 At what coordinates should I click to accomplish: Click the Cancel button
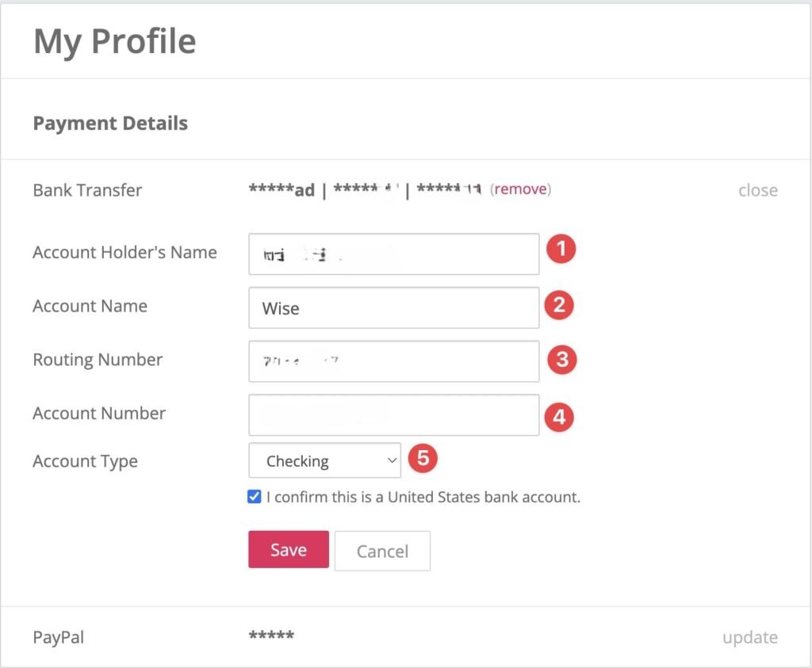pos(382,550)
